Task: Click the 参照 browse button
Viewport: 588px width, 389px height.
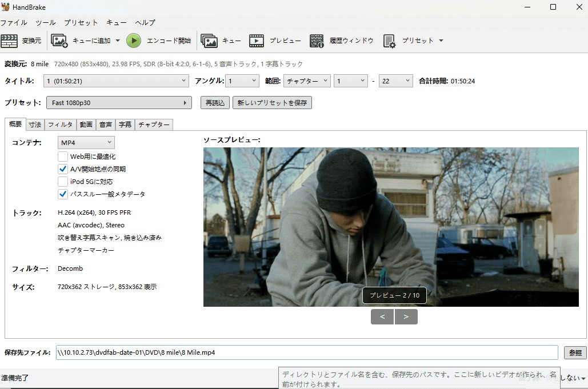Action: 575,353
